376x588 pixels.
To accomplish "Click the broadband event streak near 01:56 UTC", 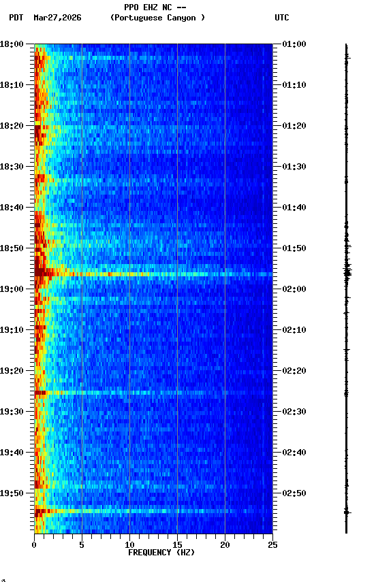I will [153, 274].
